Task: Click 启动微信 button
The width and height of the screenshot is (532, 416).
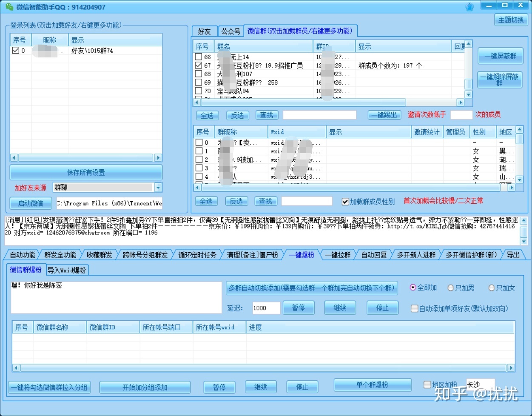Action: [31, 203]
